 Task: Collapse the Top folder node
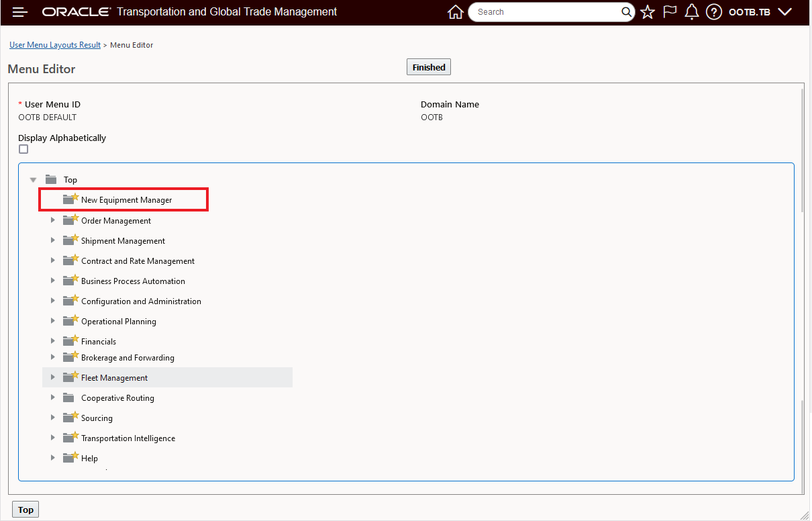pos(33,180)
